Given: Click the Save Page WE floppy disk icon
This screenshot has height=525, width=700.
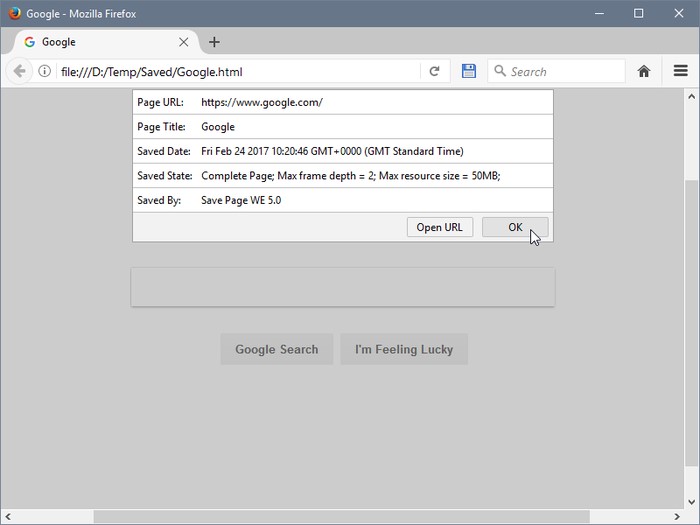Looking at the screenshot, I should 468,71.
